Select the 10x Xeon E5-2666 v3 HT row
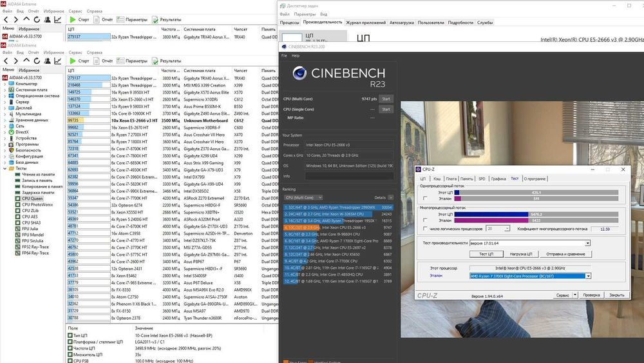Image resolution: width=644 pixels, height=363 pixels. click(x=172, y=121)
